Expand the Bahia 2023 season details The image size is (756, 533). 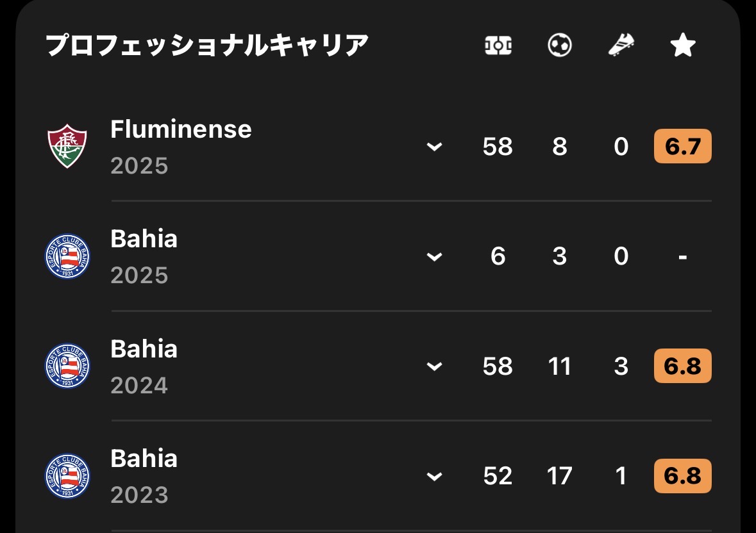pyautogui.click(x=435, y=477)
